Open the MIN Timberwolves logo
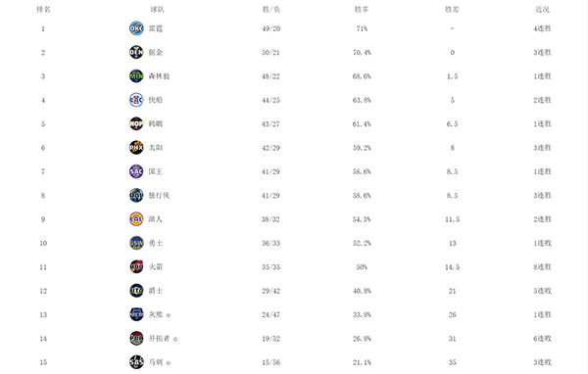588x374 pixels. point(136,76)
